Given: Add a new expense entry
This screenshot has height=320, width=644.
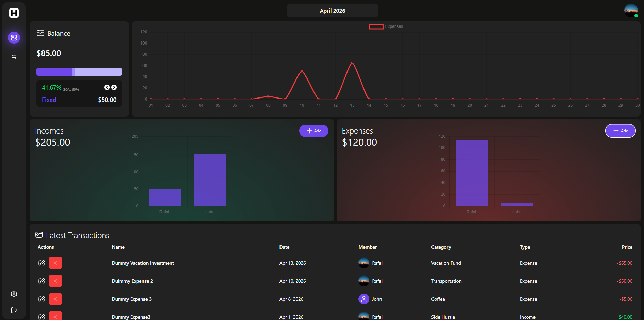Looking at the screenshot, I should click(x=620, y=131).
